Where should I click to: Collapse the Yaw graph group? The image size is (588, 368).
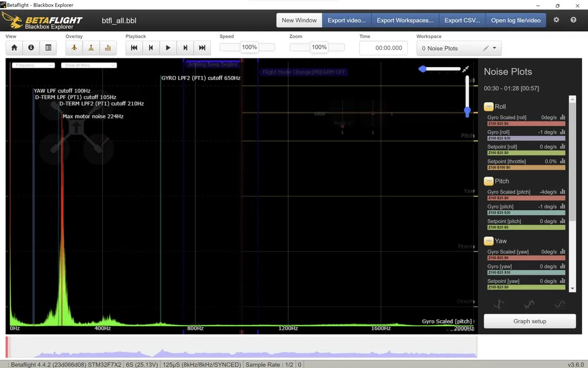[x=489, y=241]
